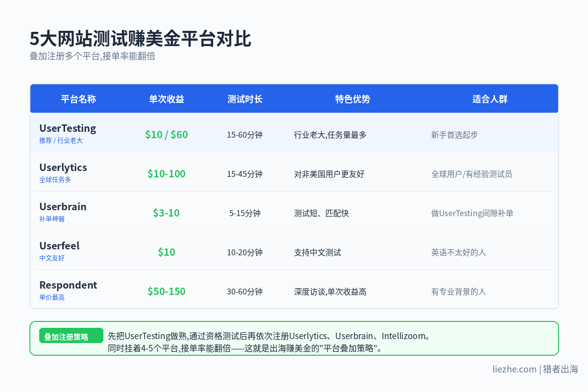The width and height of the screenshot is (588, 392).
Task: Click the green 叠加注册策略 badge
Action: click(x=71, y=336)
